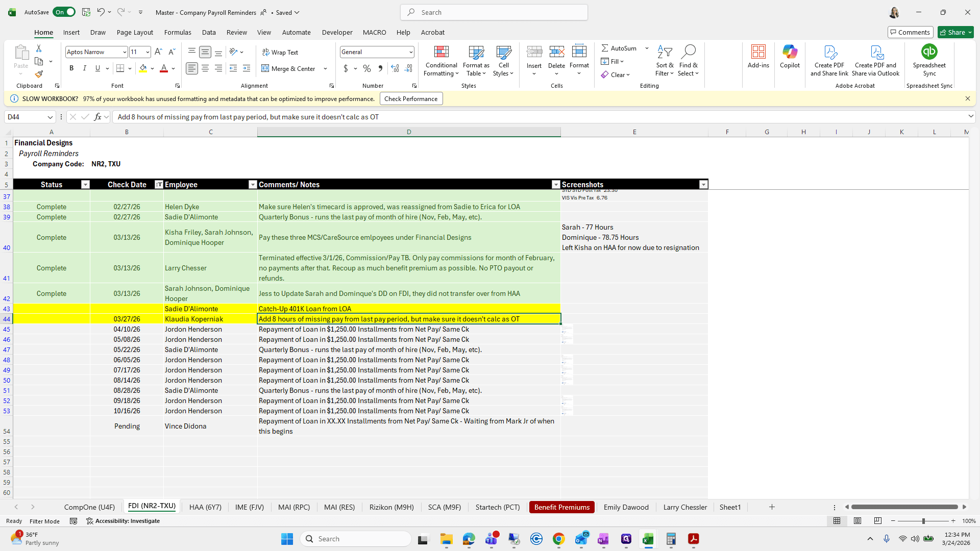Viewport: 980px width, 551px height.
Task: Open the Status column filter dropdown
Action: coord(85,185)
